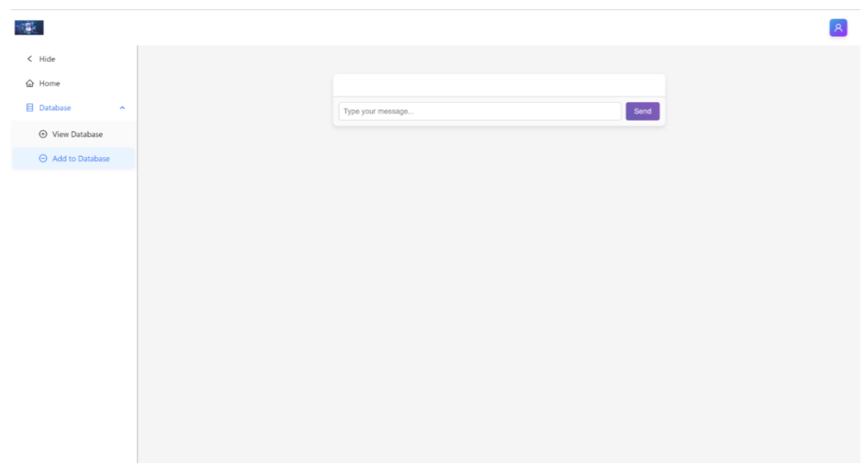Screen dimensions: 868x469
Task: Focus the Type your message input field
Action: 479,111
